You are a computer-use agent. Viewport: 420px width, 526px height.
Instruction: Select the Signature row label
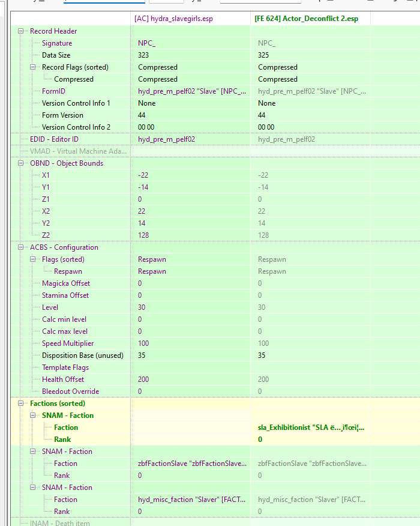[x=57, y=43]
